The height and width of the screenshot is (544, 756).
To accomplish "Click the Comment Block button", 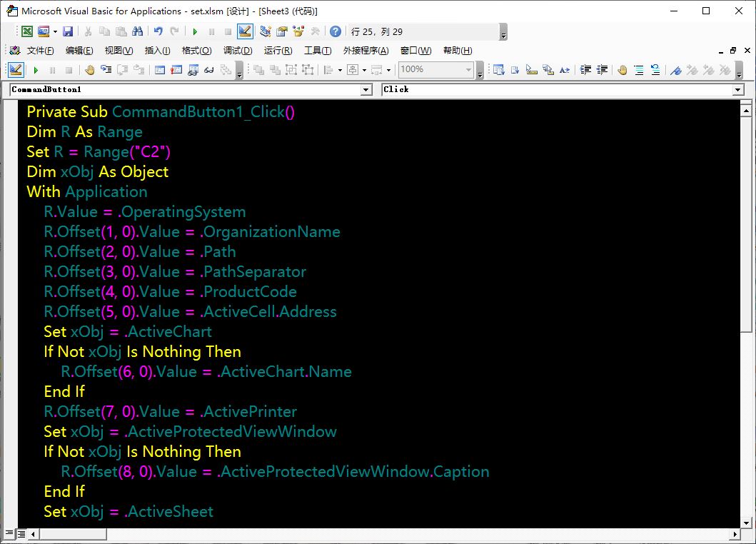I will point(638,70).
